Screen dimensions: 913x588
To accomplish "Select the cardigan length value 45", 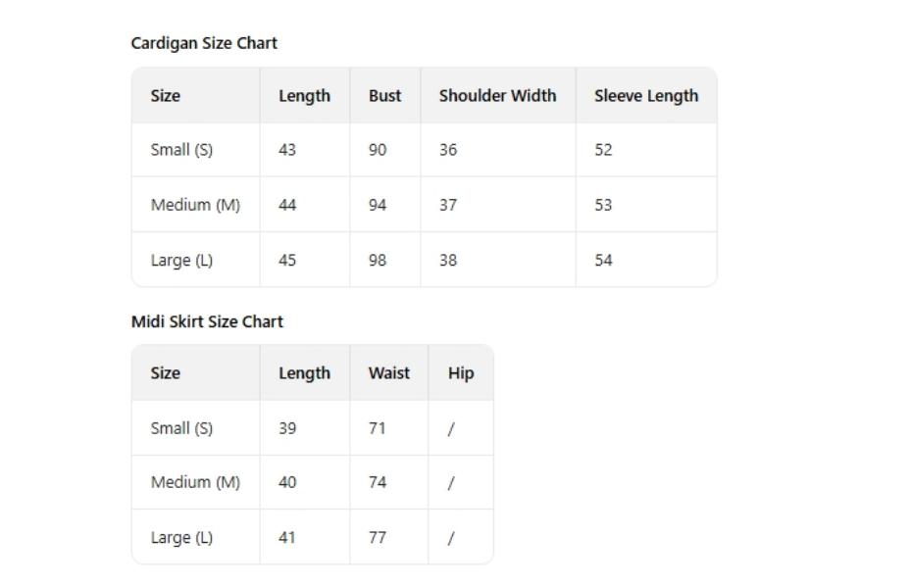I will pyautogui.click(x=287, y=261).
